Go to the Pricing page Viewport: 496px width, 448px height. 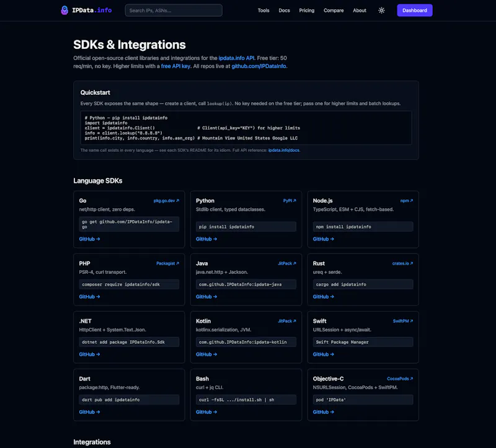pos(306,11)
